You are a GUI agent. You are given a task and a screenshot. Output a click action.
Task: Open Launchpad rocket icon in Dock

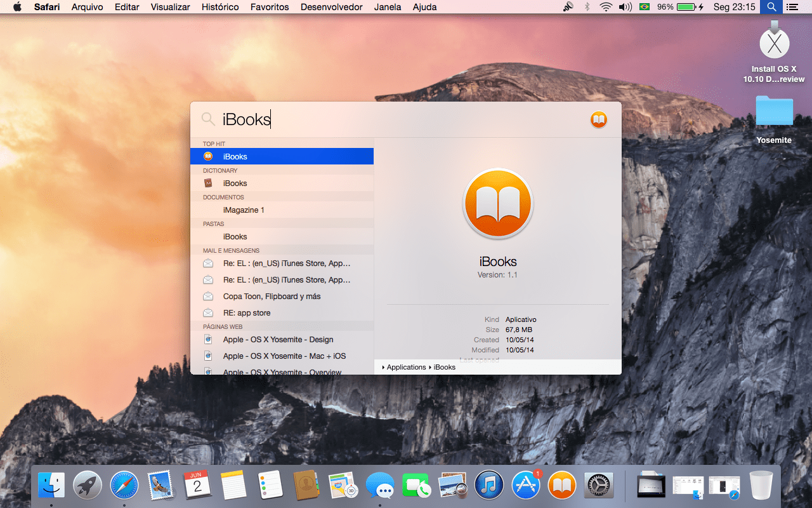[x=88, y=486]
